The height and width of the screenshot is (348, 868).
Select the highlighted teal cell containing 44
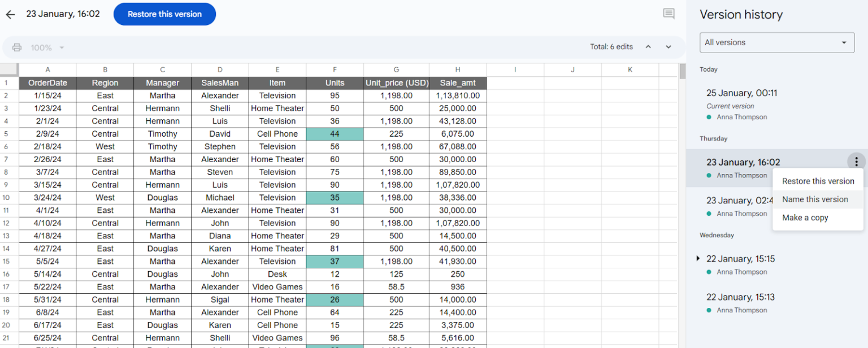point(335,133)
